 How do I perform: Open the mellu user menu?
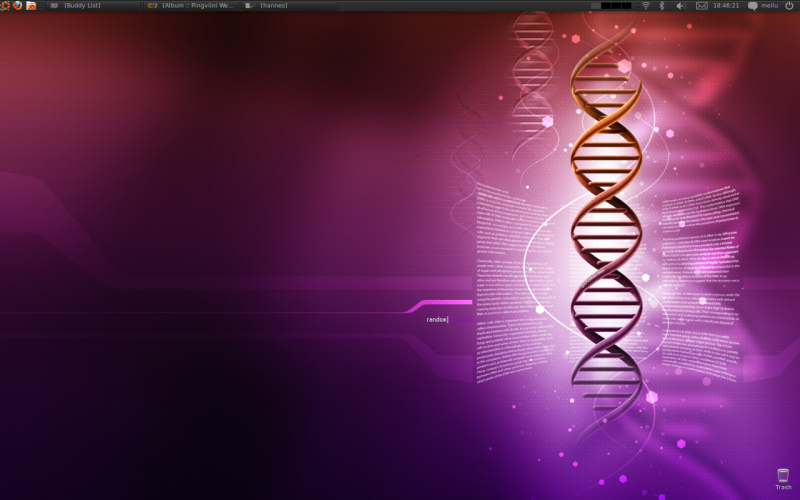pos(770,6)
